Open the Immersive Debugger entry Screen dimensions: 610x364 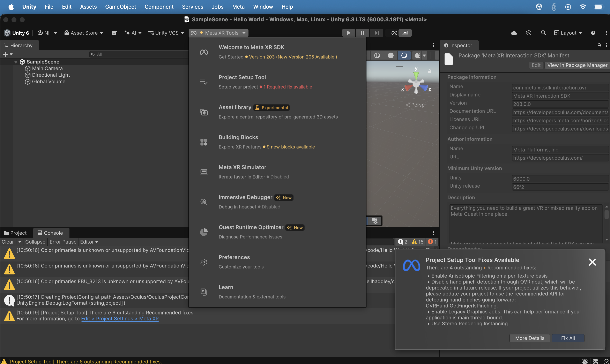click(x=277, y=202)
